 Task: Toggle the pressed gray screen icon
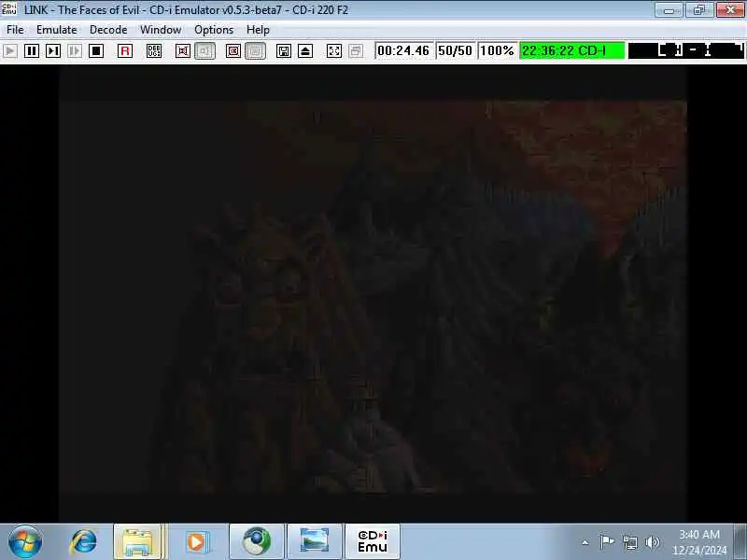click(255, 51)
